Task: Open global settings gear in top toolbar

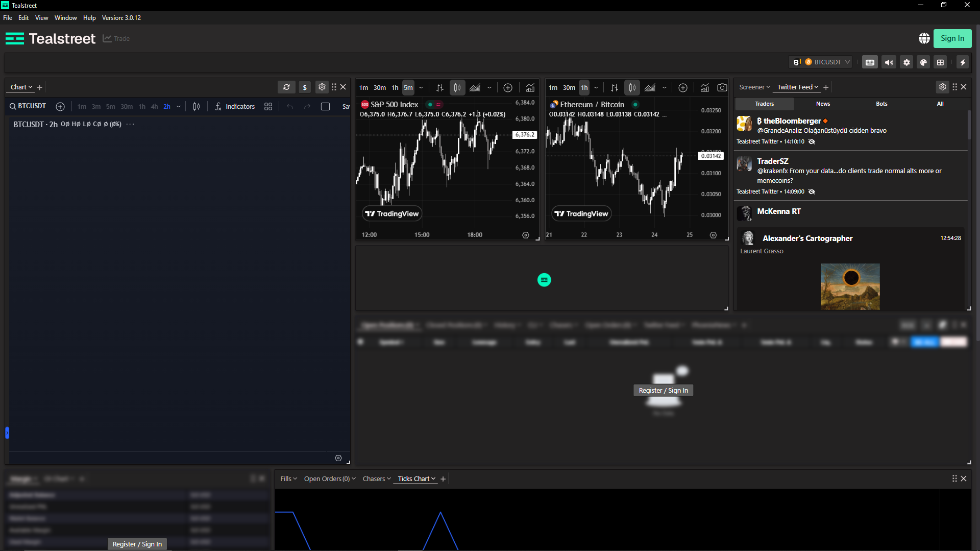Action: pos(906,62)
